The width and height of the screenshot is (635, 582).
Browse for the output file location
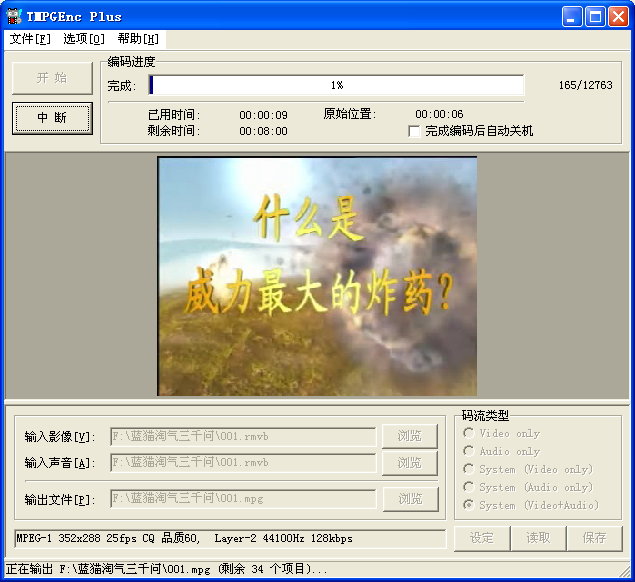point(410,498)
